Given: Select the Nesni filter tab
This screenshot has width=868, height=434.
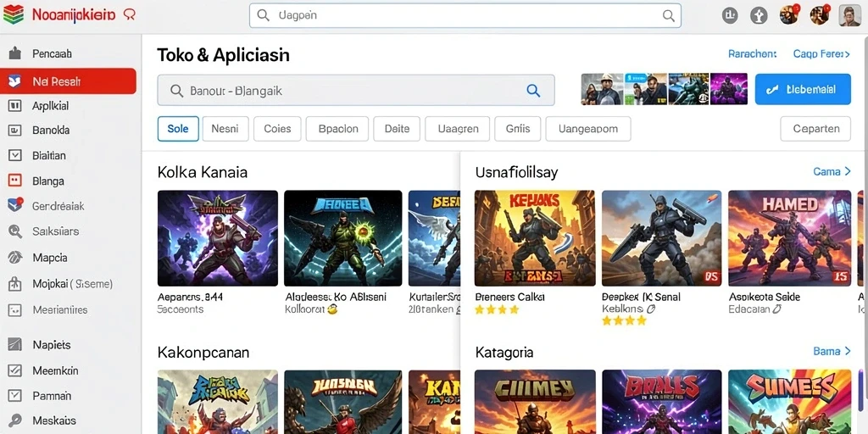Looking at the screenshot, I should pos(225,129).
